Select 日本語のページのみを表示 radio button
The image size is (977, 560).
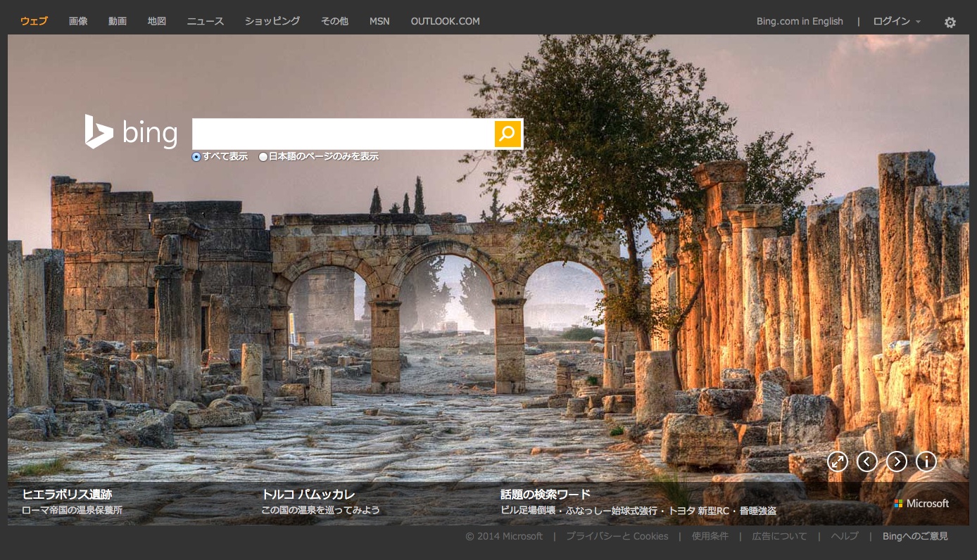tap(263, 157)
